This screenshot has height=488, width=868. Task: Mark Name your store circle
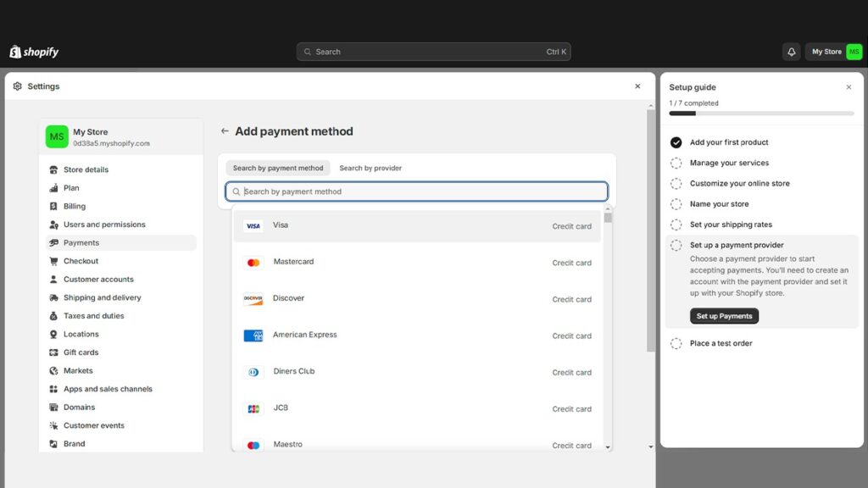click(x=676, y=203)
